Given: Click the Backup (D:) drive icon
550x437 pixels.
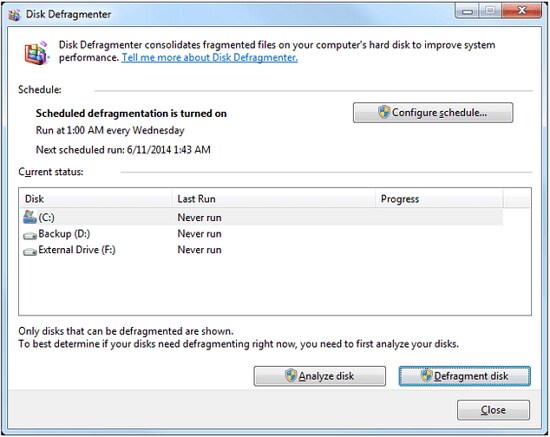Looking at the screenshot, I should point(30,236).
